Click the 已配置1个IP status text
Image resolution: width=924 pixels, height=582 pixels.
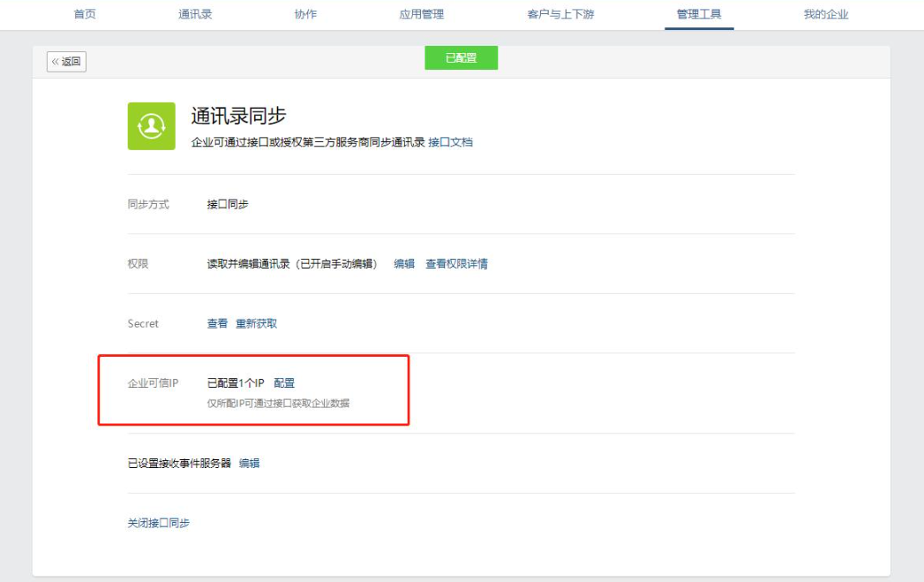236,383
